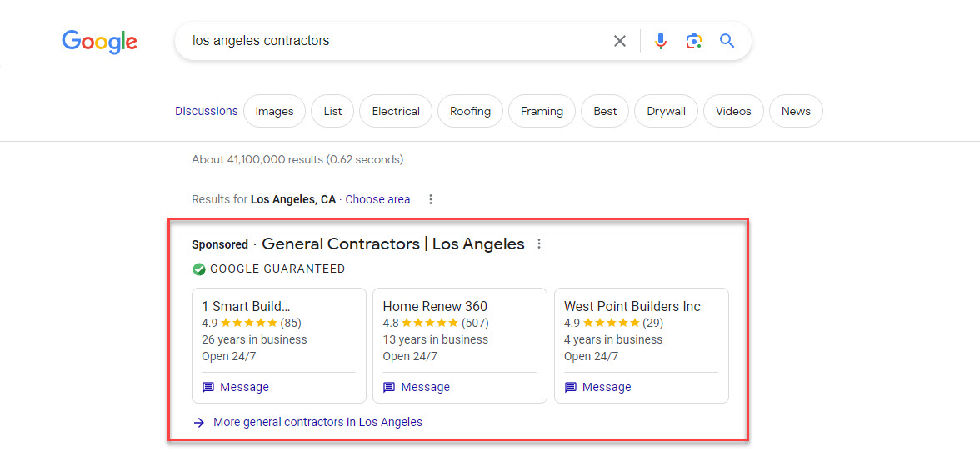Click the Choose area link
The height and width of the screenshot is (452, 980).
377,199
